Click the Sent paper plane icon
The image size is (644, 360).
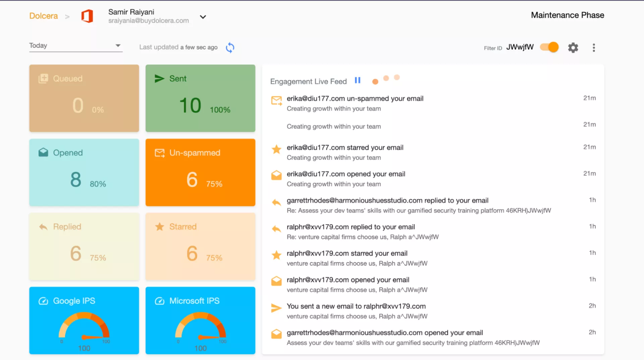159,79
